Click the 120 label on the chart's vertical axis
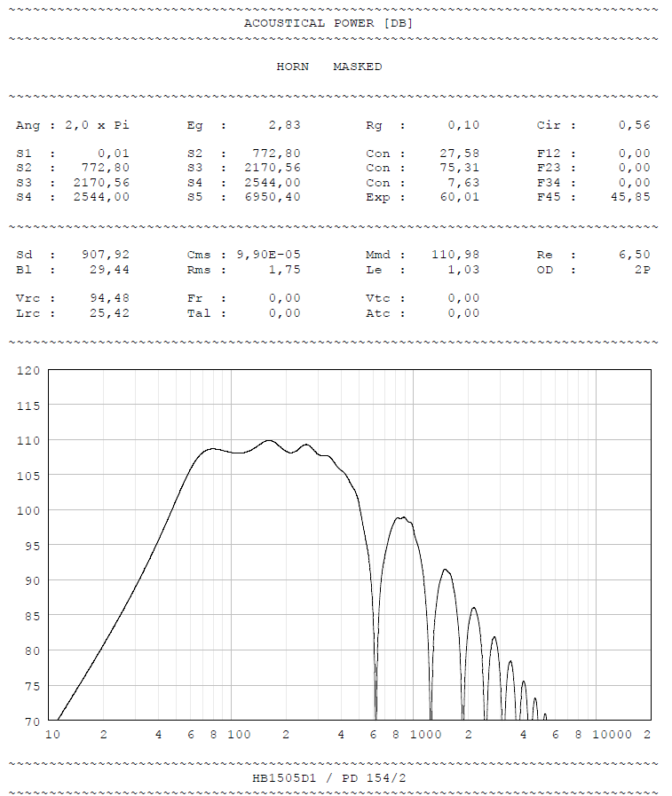The width and height of the screenshot is (672, 796). (x=30, y=371)
